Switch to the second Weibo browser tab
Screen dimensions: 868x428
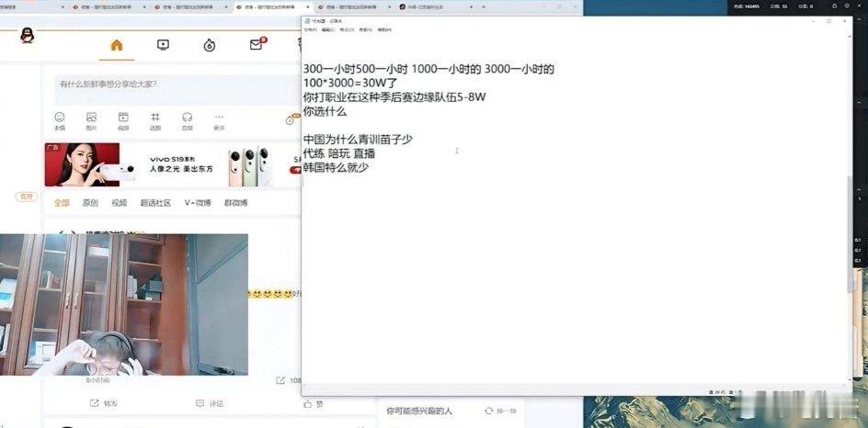click(x=191, y=7)
